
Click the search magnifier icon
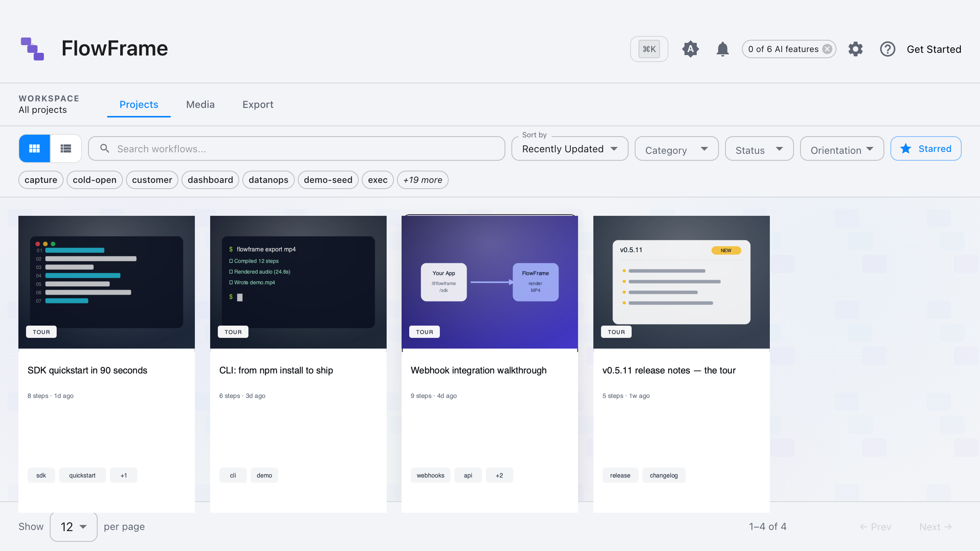pos(105,148)
